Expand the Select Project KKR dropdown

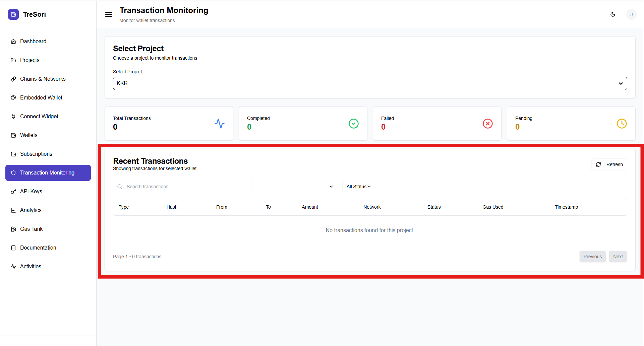370,83
